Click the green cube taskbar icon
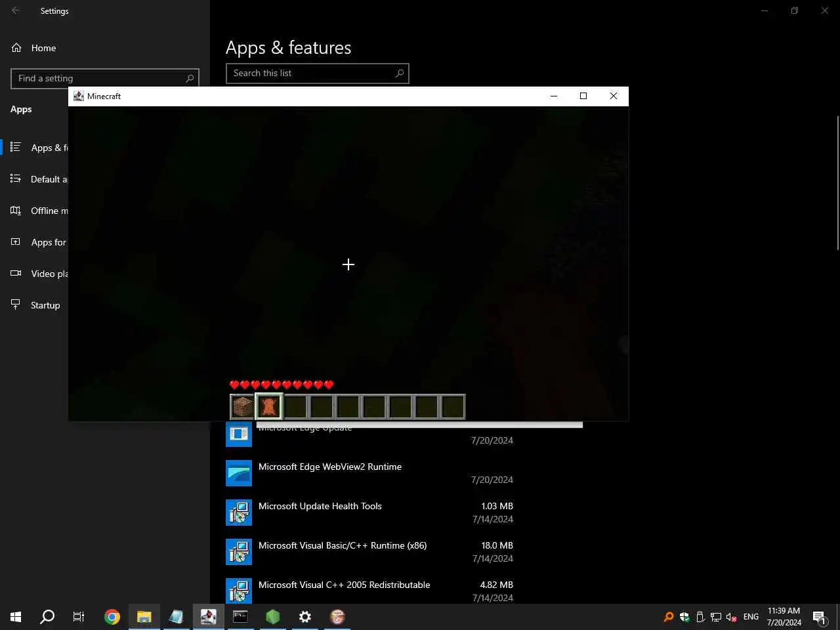This screenshot has width=840, height=630. pyautogui.click(x=273, y=617)
